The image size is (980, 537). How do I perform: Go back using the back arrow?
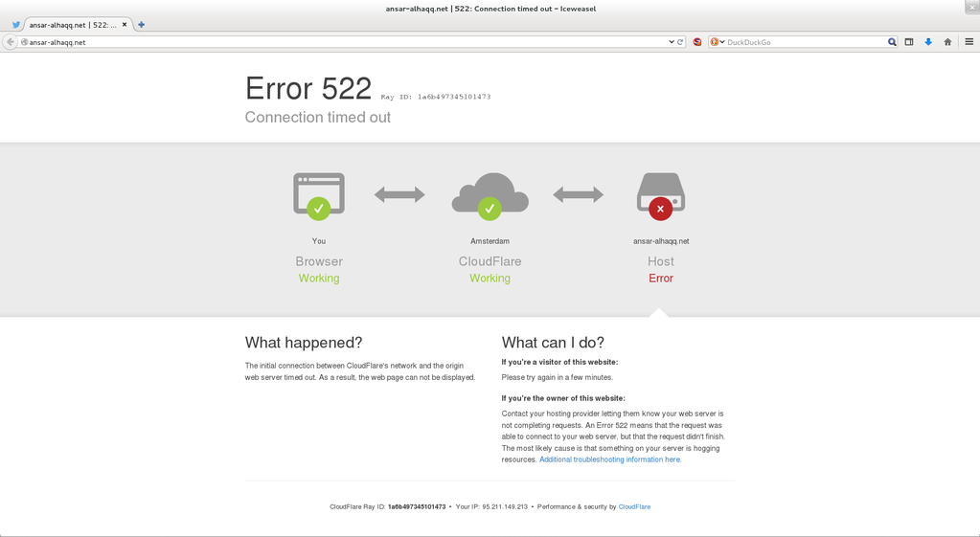pyautogui.click(x=11, y=42)
